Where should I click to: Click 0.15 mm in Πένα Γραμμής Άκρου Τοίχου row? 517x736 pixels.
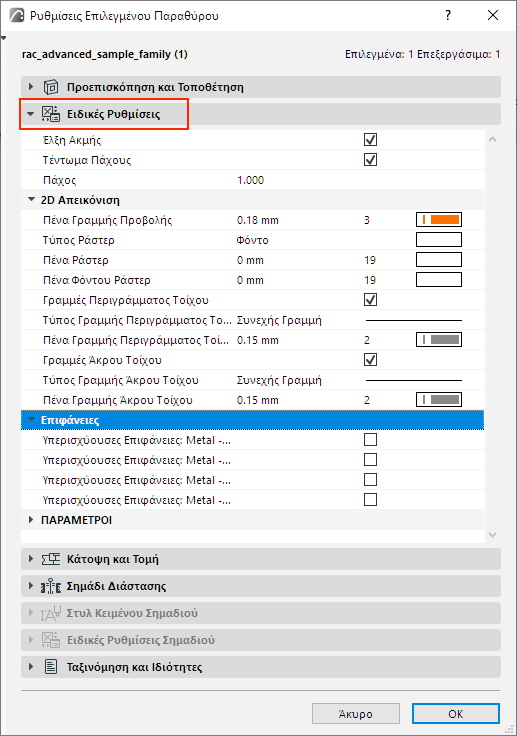(x=258, y=400)
